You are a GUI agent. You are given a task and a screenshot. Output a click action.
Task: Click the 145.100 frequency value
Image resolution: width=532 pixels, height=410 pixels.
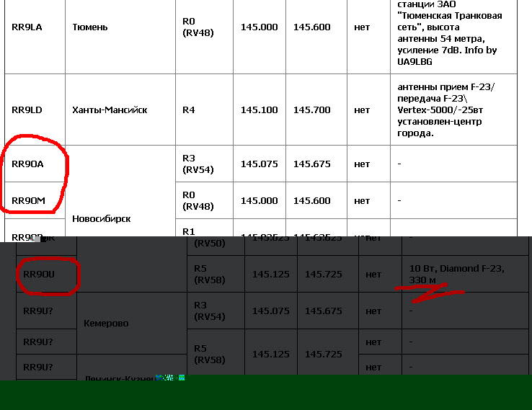point(259,110)
